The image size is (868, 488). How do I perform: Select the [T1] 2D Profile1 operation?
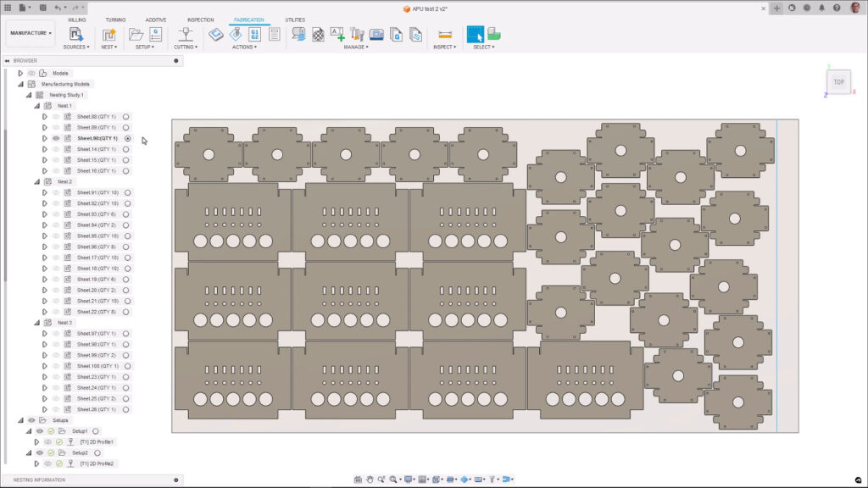click(x=97, y=442)
